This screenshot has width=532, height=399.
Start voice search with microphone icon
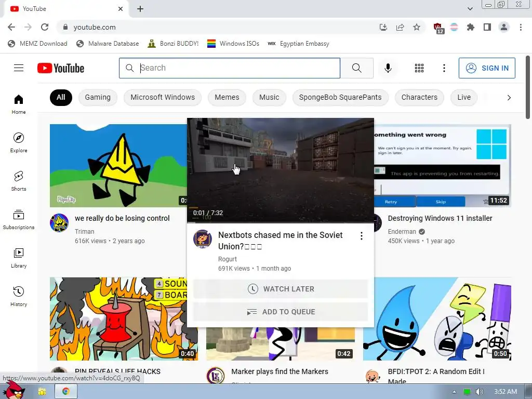(388, 68)
